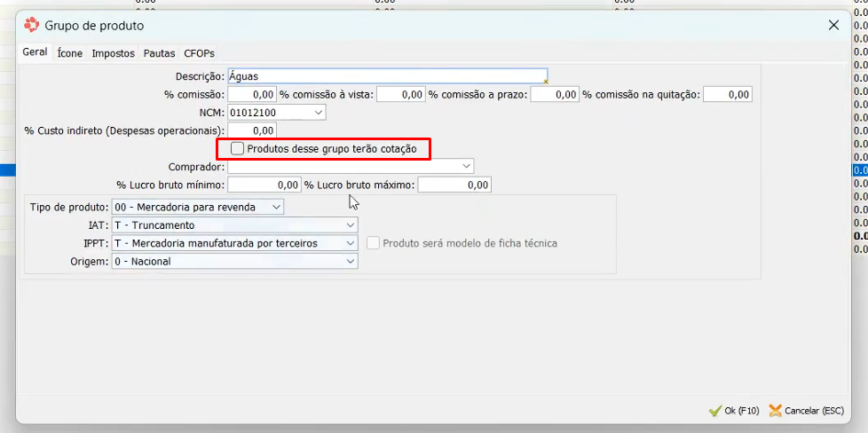Viewport: 868px width, 433px height.
Task: Switch to the Ícone tab
Action: (x=69, y=53)
